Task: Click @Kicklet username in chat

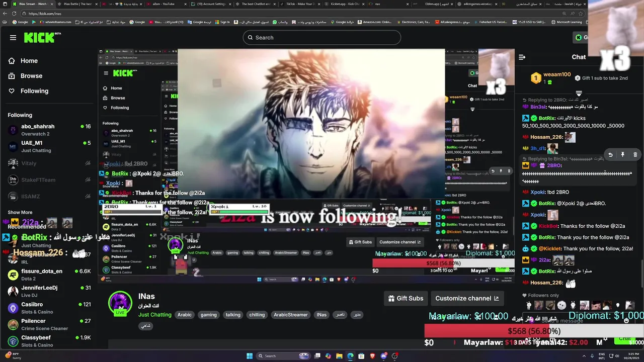Action: 550,249
